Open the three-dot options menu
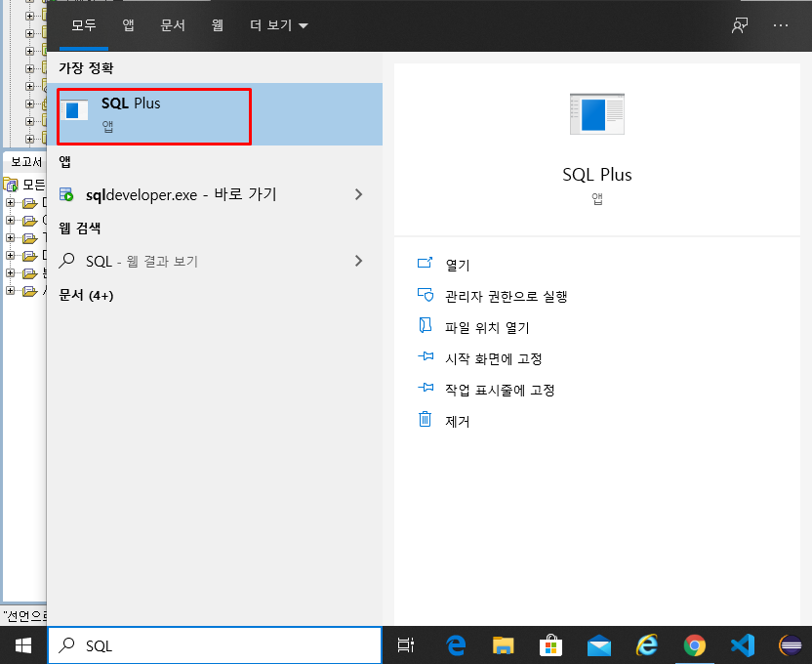 coord(781,25)
